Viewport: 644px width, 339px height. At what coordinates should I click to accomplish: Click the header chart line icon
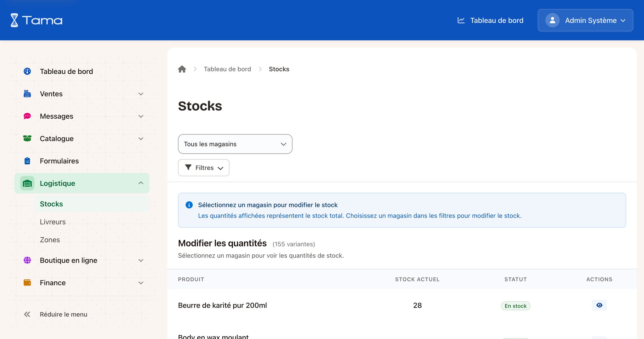coord(461,20)
